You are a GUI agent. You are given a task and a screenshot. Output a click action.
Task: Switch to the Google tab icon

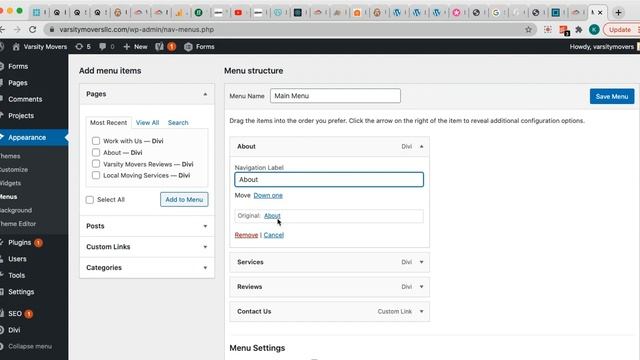pyautogui.click(x=496, y=13)
